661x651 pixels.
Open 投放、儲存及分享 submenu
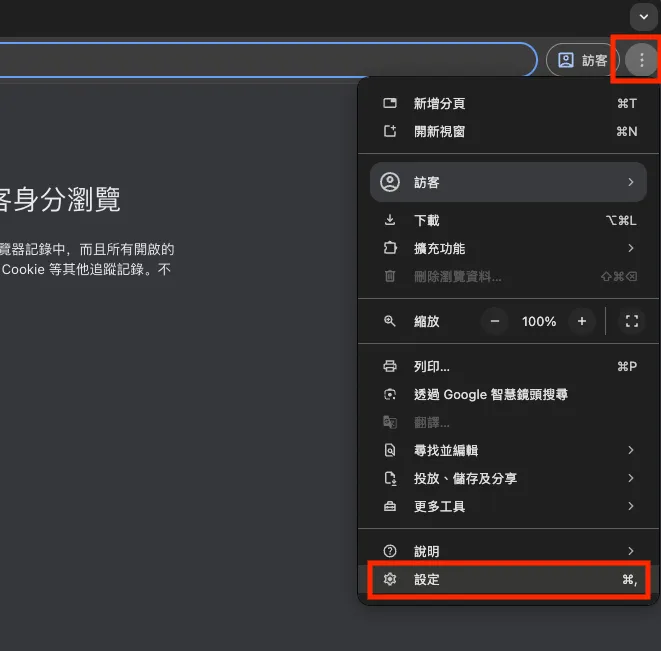click(x=508, y=479)
